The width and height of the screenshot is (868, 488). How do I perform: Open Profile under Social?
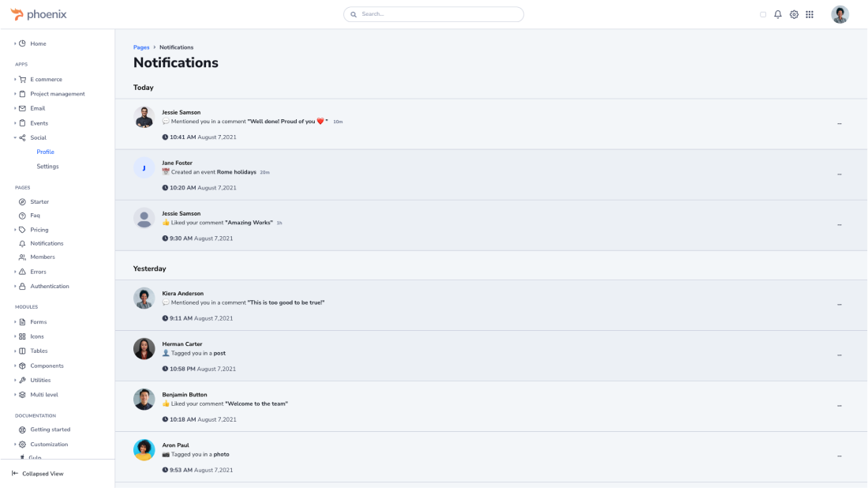click(45, 152)
